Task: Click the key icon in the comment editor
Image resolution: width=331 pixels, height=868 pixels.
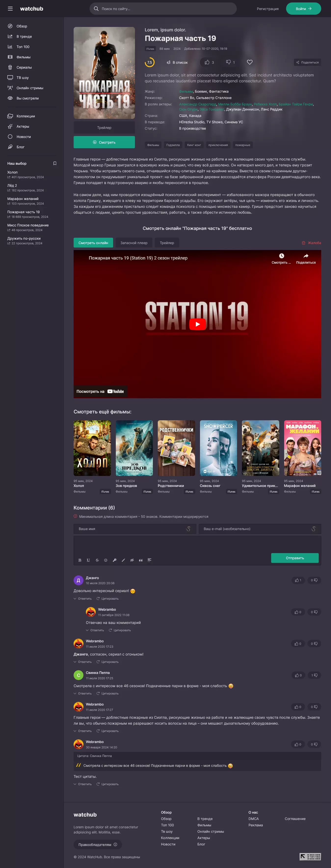Action: (x=114, y=560)
